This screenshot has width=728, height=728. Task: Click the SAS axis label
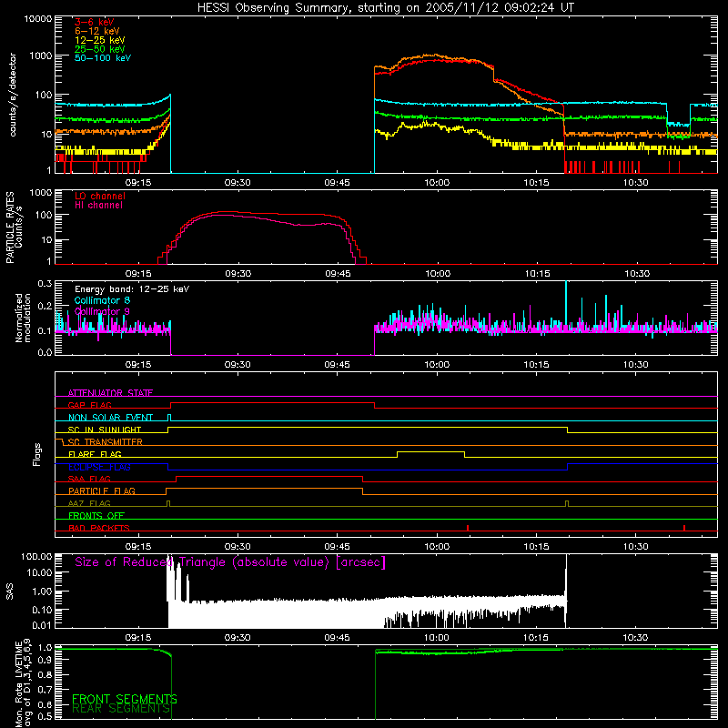coord(10,592)
